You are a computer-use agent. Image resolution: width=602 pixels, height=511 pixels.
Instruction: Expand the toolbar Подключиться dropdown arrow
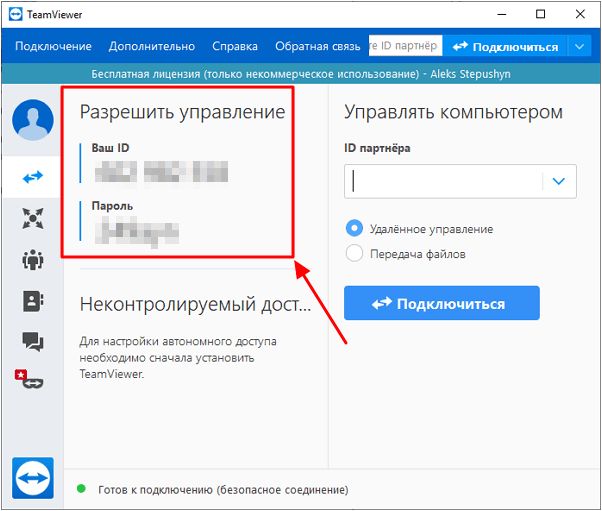tap(579, 46)
